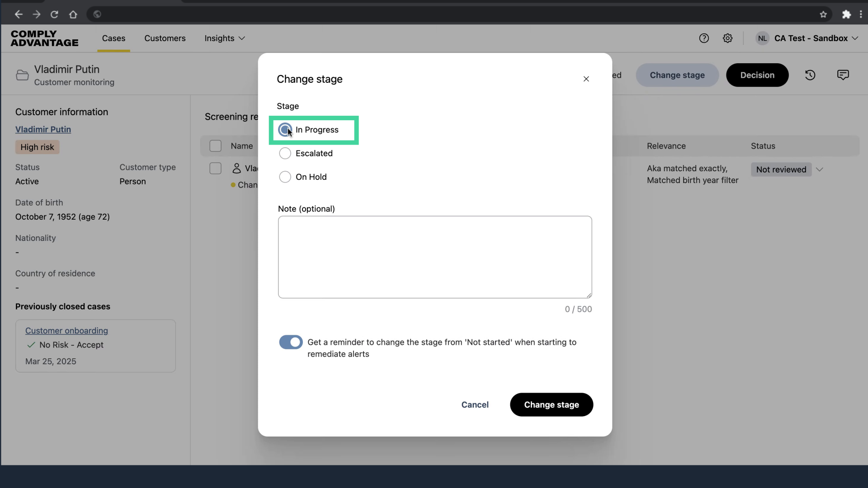Image resolution: width=868 pixels, height=488 pixels.
Task: Go to the Customers tab
Action: pyautogui.click(x=165, y=38)
